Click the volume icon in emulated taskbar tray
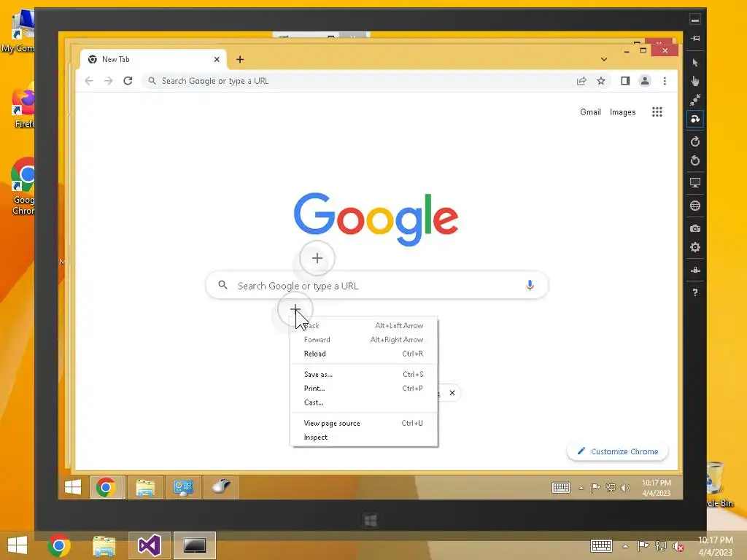 coord(625,488)
